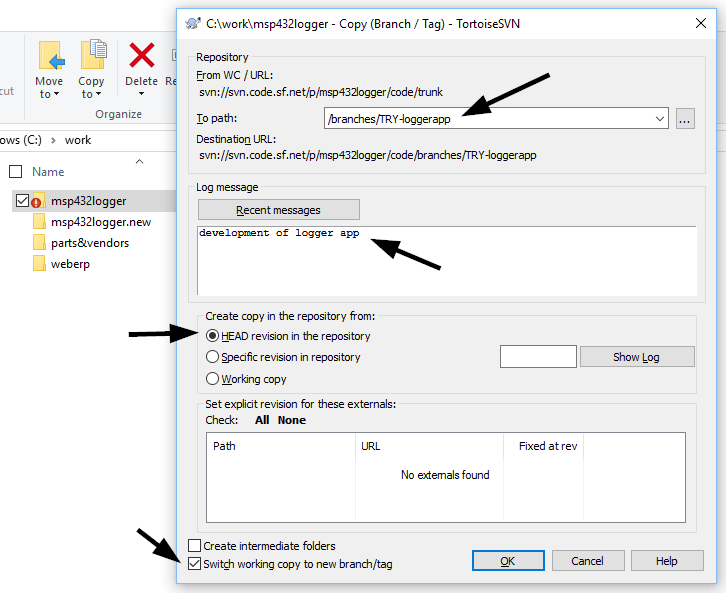Open the To path dropdown list
The width and height of the screenshot is (726, 593).
pos(659,119)
